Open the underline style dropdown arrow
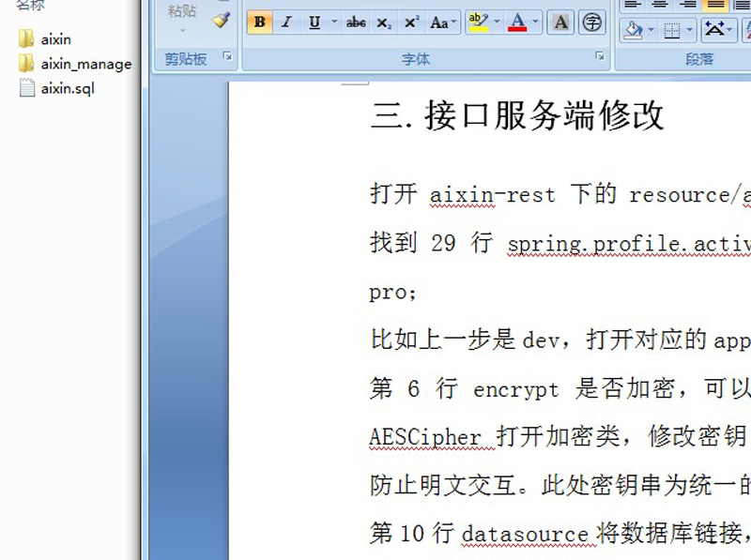Viewport: 751px width, 560px height. coord(334,23)
